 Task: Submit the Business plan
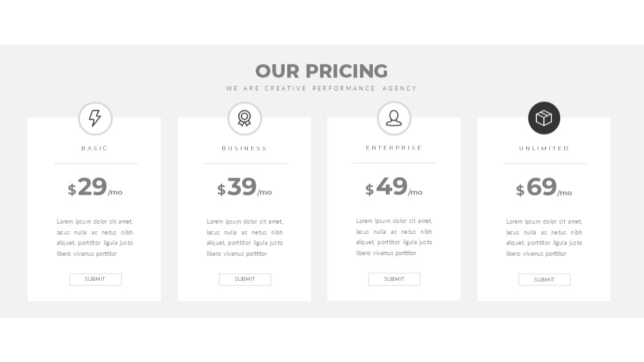tap(245, 280)
